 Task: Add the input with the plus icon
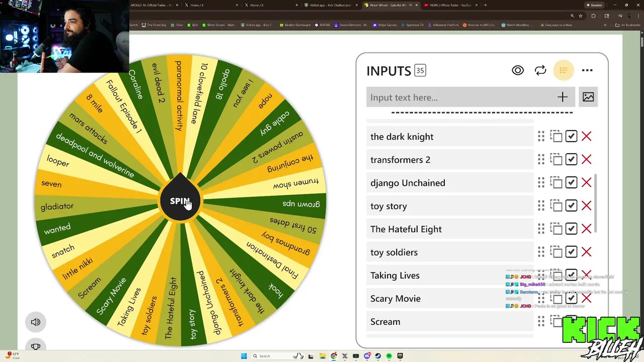[x=562, y=97]
